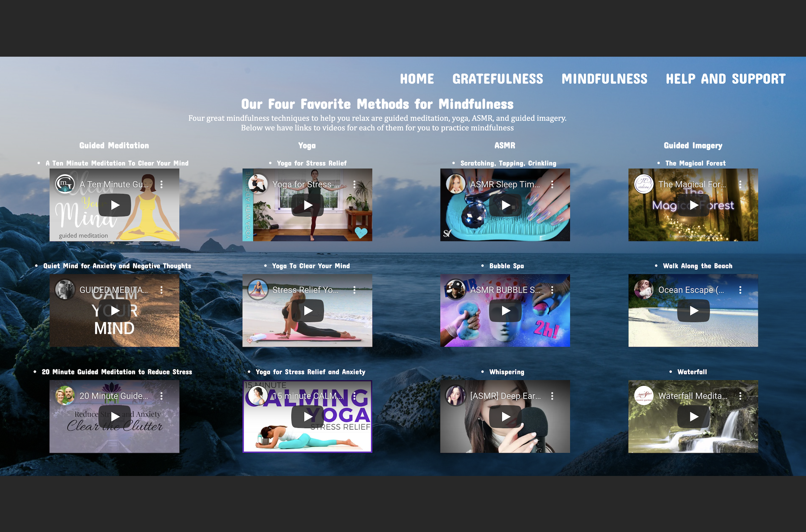Play the 15 minute Calming Yoga video
The width and height of the screenshot is (806, 532).
coord(308,416)
